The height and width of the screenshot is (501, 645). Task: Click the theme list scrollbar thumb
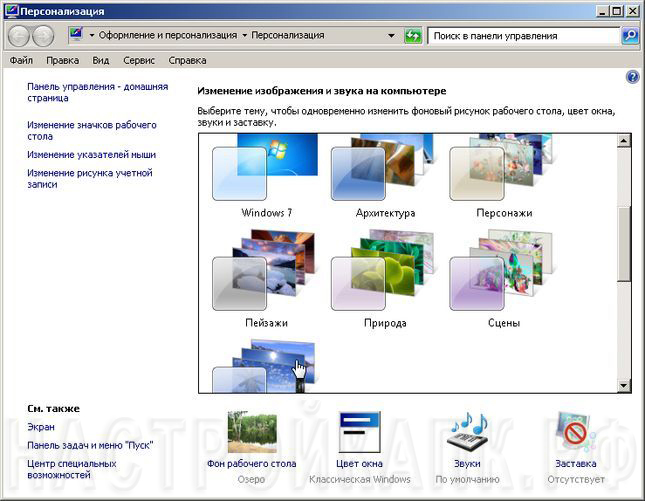pyautogui.click(x=624, y=244)
